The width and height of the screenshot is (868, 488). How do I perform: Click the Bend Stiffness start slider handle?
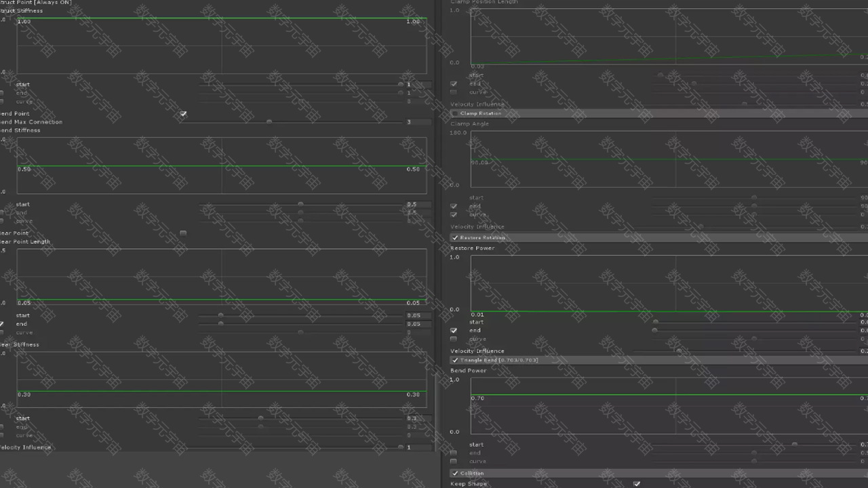(300, 204)
